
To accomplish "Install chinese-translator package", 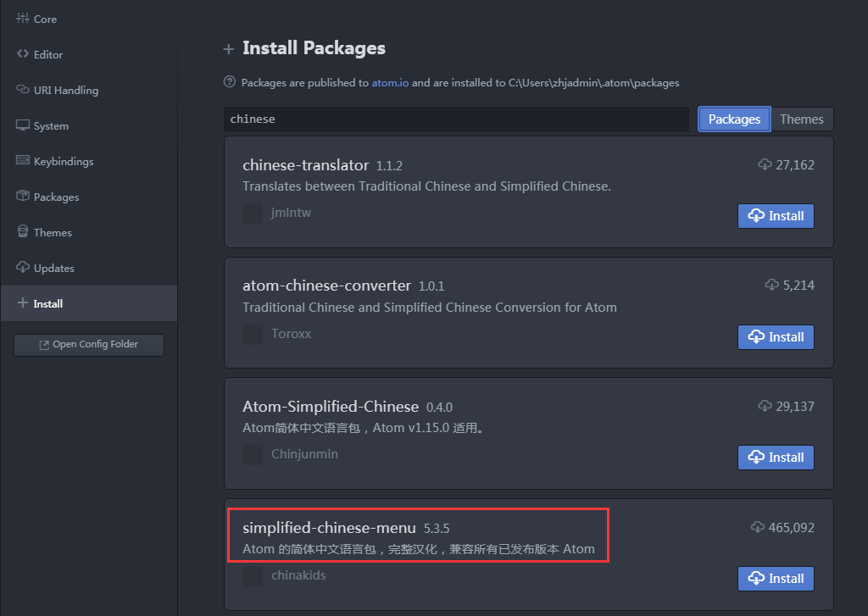I will click(x=776, y=216).
